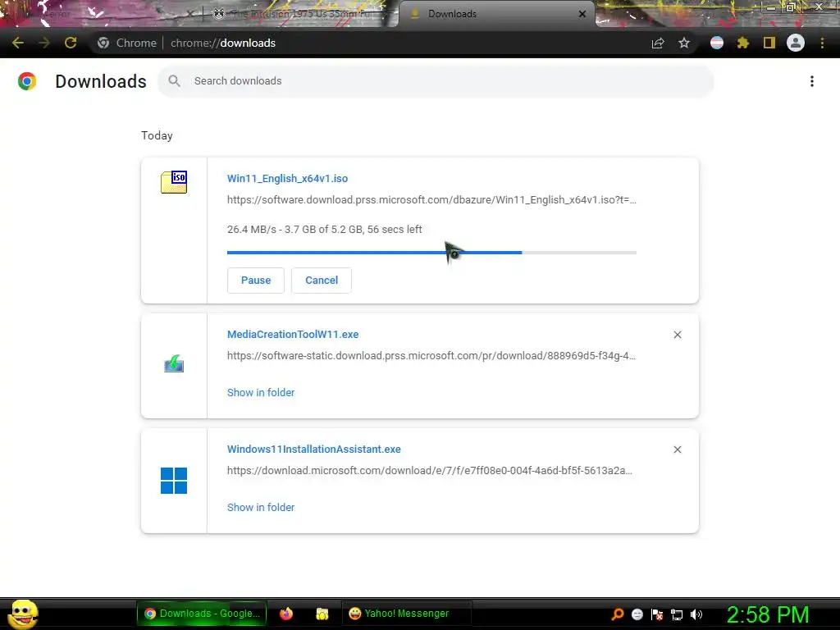This screenshot has width=840, height=630.
Task: Click the ISO file type icon
Action: point(174,182)
